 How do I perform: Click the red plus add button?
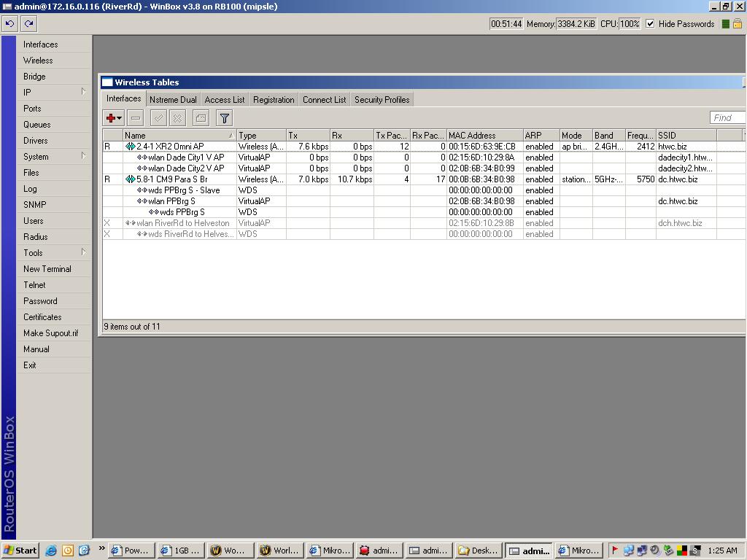[x=111, y=118]
